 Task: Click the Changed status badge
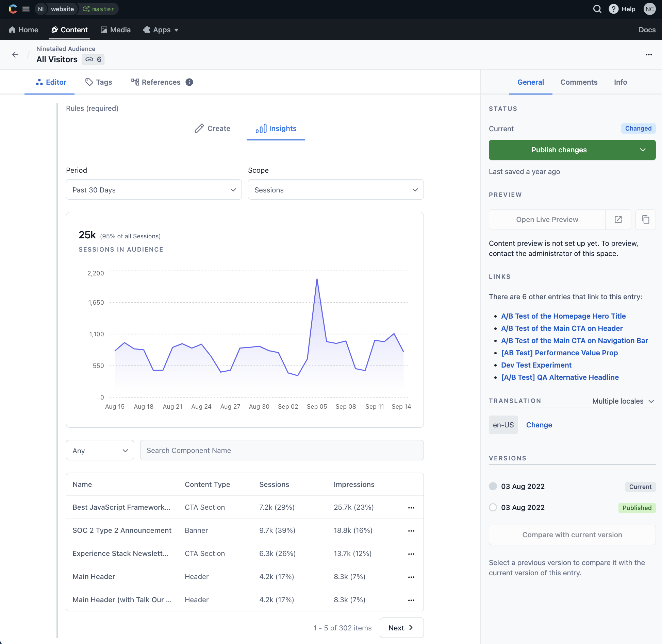(x=638, y=129)
